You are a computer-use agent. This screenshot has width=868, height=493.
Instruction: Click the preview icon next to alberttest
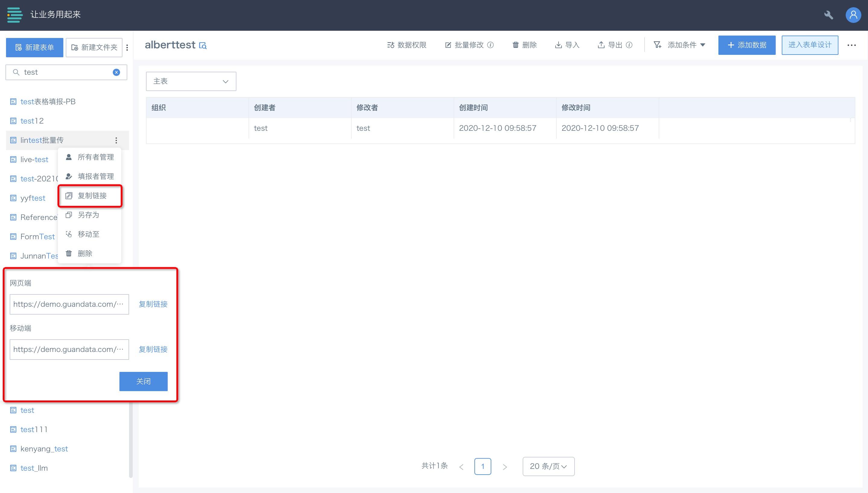click(x=203, y=46)
